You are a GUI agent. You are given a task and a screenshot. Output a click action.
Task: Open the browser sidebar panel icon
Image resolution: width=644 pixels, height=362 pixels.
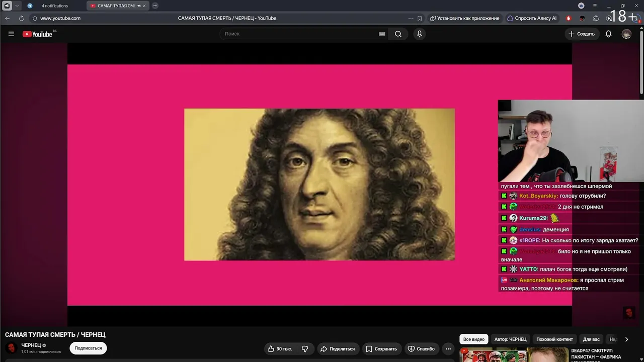click(x=7, y=6)
